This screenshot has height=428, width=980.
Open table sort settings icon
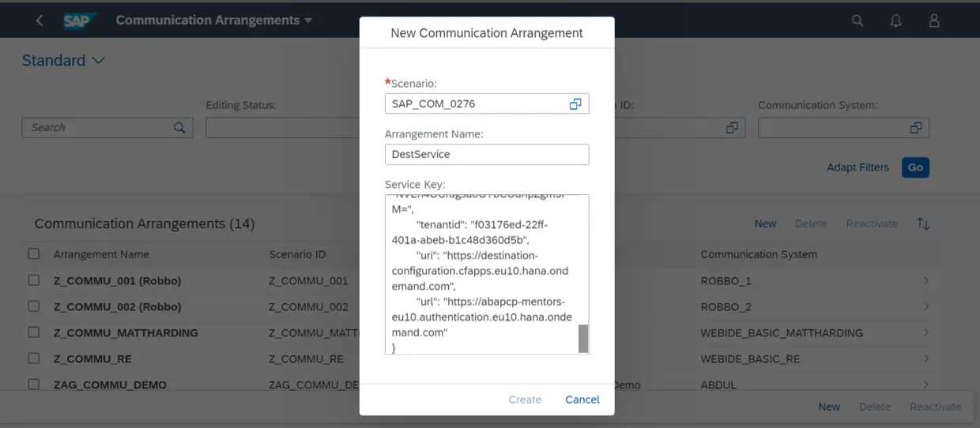[x=922, y=223]
